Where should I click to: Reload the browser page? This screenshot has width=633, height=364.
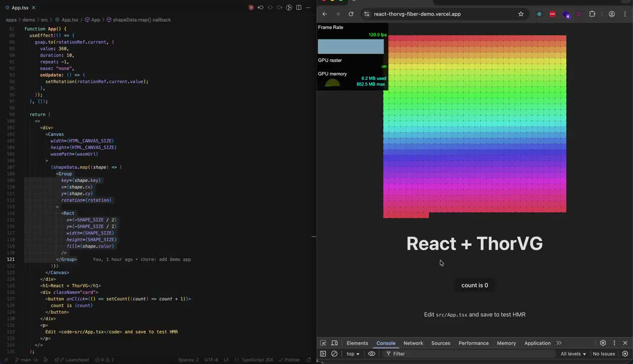[351, 14]
